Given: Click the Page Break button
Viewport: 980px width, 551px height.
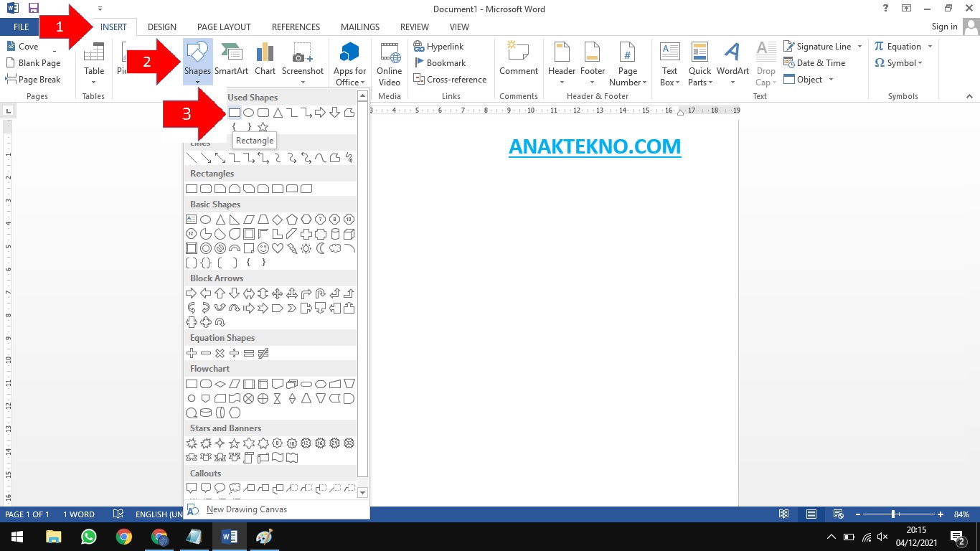Looking at the screenshot, I should 33,80.
